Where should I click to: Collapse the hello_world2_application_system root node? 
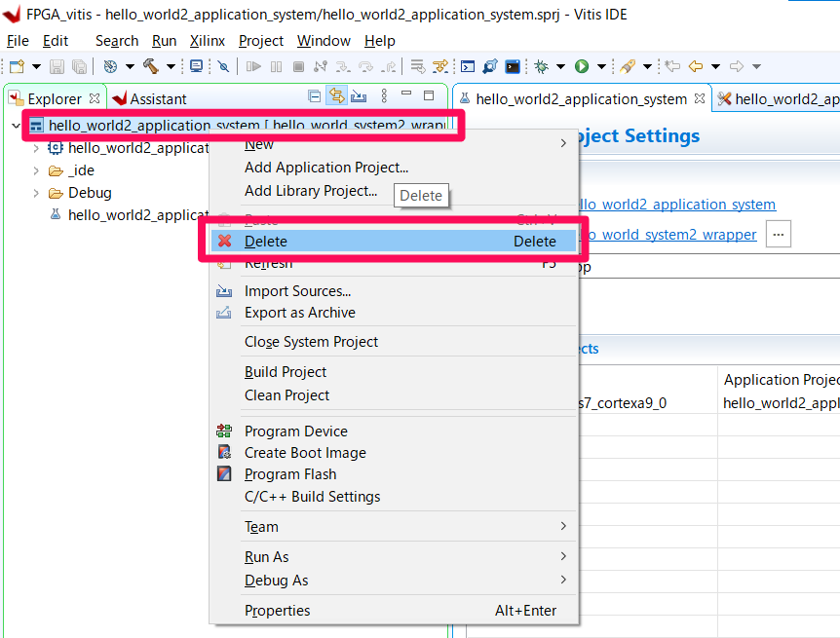click(16, 126)
